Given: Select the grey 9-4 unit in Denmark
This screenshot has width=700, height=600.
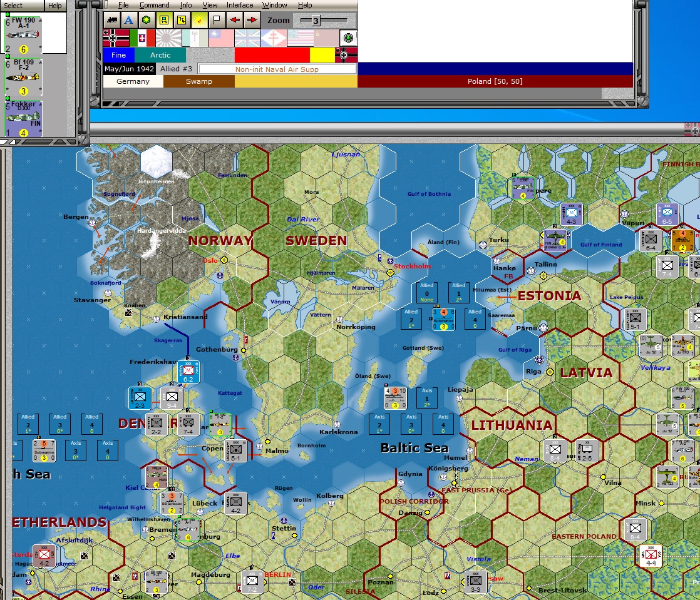Looking at the screenshot, I should [x=172, y=399].
